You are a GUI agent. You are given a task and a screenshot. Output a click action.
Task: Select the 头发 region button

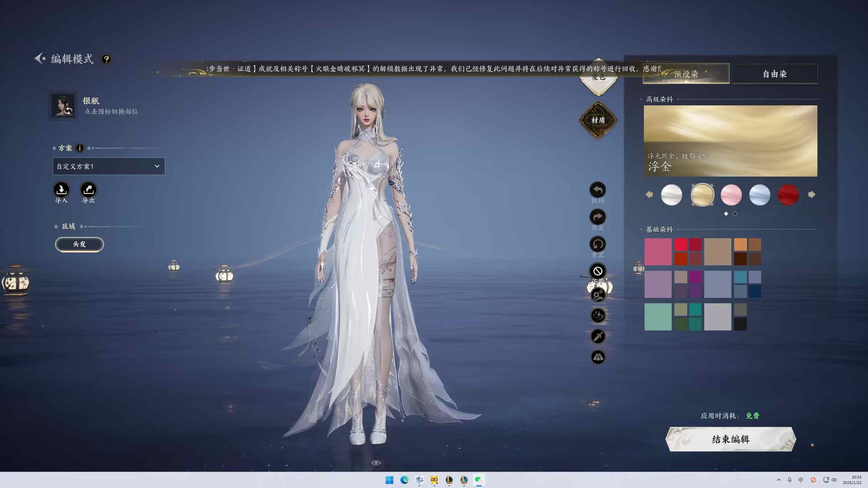point(79,244)
